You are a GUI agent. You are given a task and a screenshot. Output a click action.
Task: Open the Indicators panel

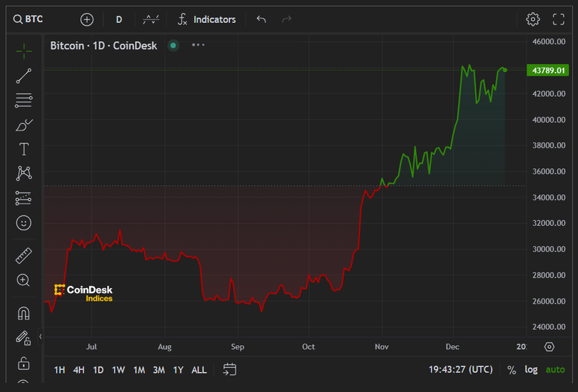[206, 19]
